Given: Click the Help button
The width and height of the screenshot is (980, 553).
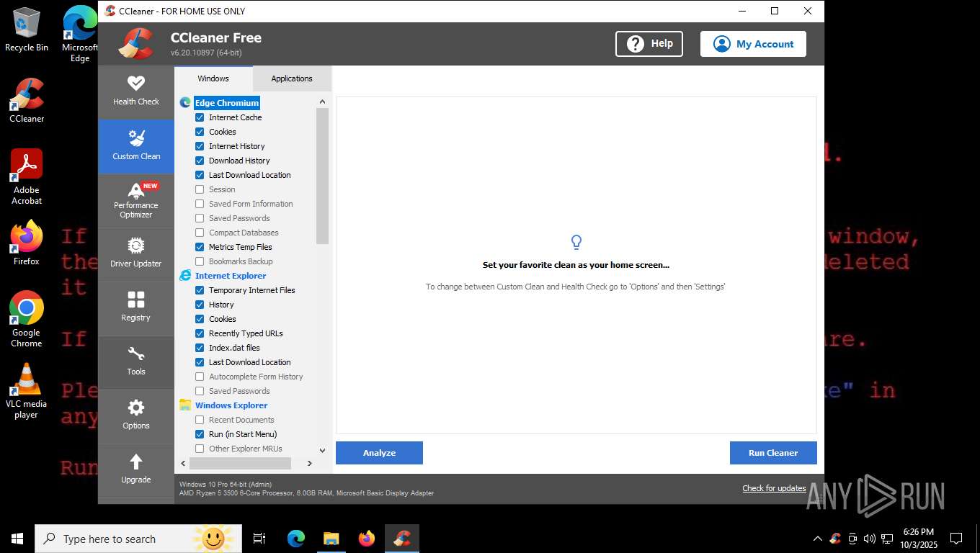Looking at the screenshot, I should click(x=649, y=44).
